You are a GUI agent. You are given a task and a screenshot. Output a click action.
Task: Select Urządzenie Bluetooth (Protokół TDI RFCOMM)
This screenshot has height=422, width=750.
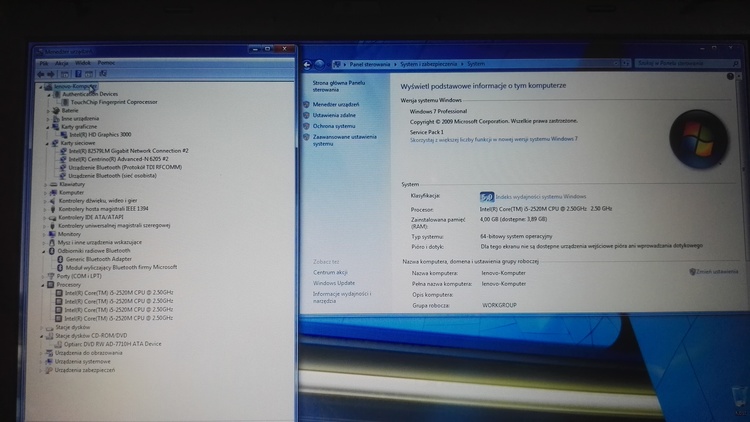pyautogui.click(x=125, y=167)
